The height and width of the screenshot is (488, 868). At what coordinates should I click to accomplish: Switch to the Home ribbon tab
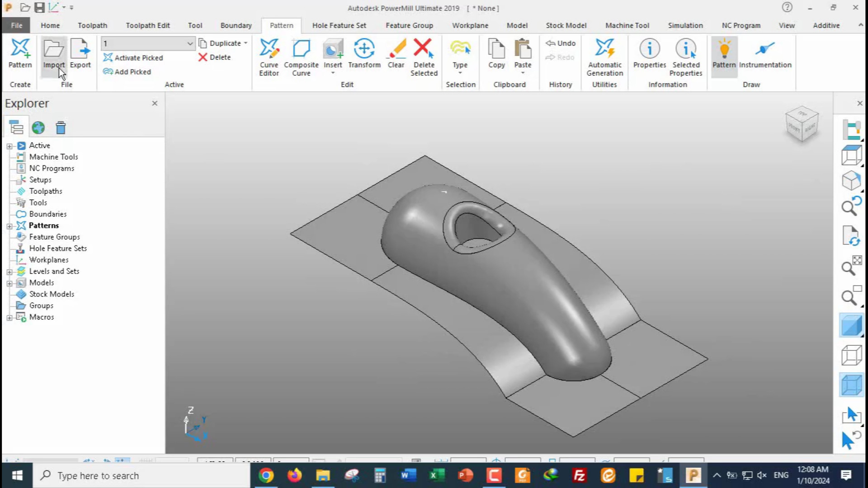(50, 25)
